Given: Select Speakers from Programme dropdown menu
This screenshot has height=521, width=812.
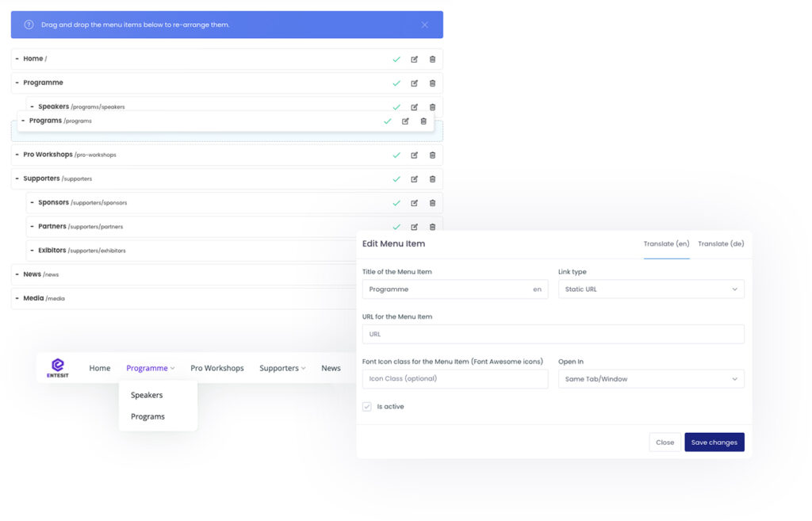Looking at the screenshot, I should 147,395.
